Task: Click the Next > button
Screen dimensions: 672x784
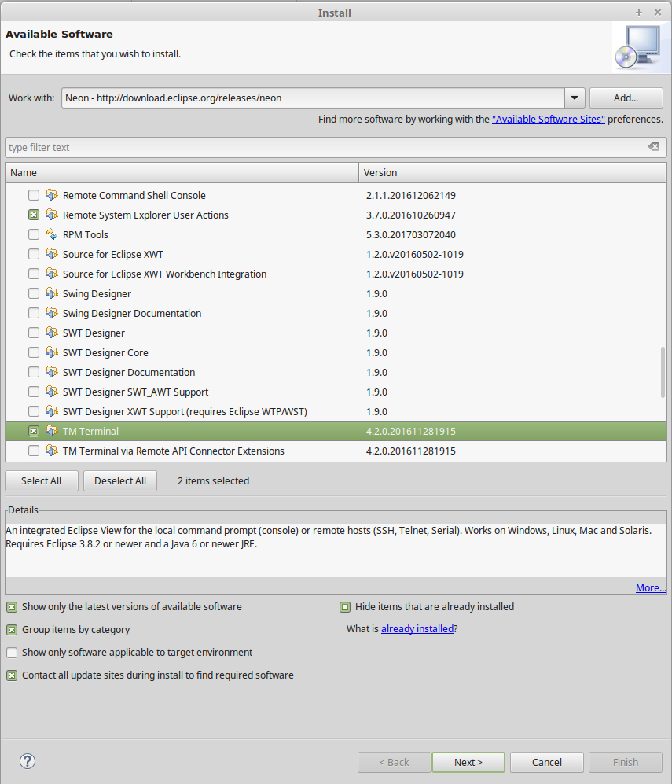Action: (x=468, y=762)
